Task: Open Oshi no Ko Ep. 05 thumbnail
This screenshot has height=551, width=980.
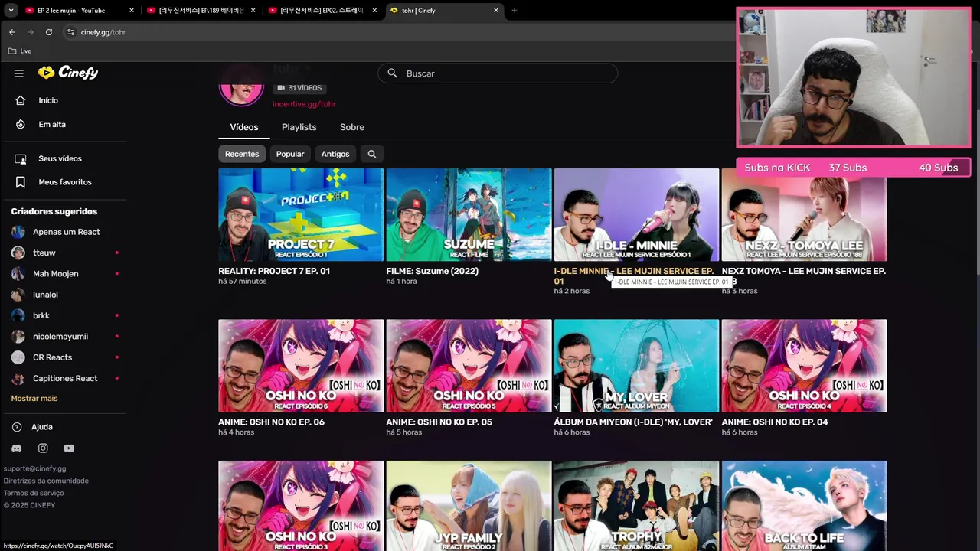Action: [x=469, y=366]
